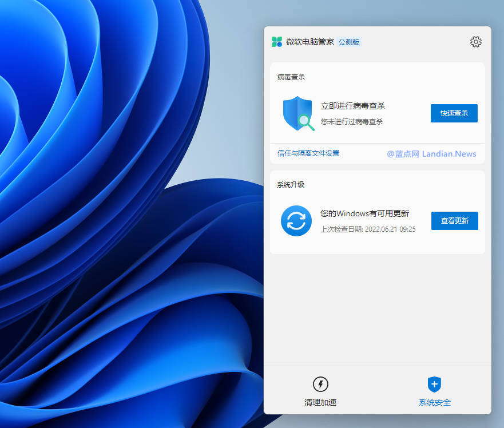Click the 您的Windows有可用更新 text
The image size is (504, 428).
point(364,213)
